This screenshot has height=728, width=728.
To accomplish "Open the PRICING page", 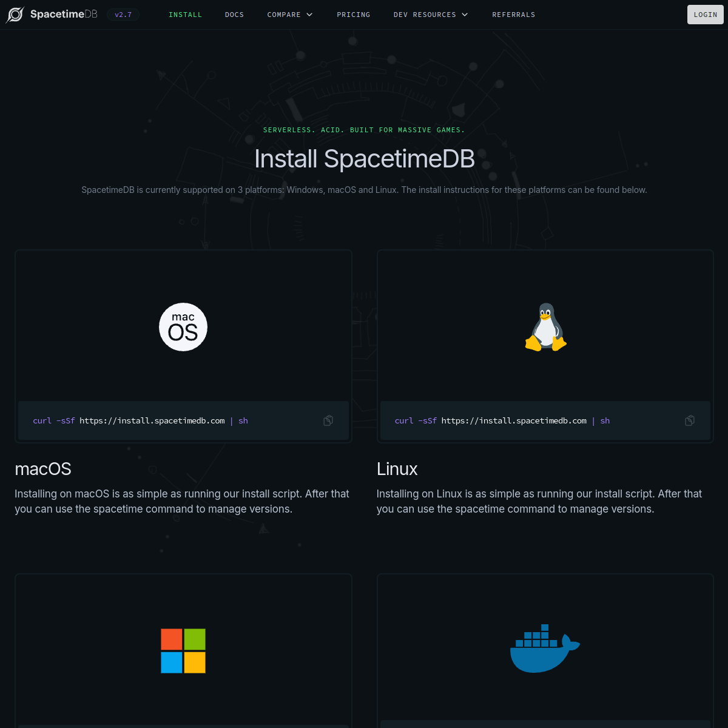I will 354,15.
